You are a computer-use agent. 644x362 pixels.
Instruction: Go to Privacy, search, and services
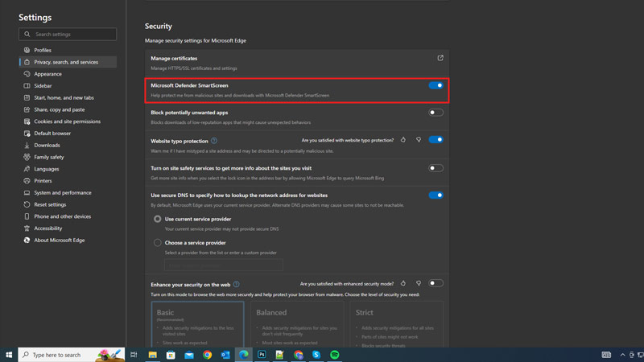tap(68, 62)
